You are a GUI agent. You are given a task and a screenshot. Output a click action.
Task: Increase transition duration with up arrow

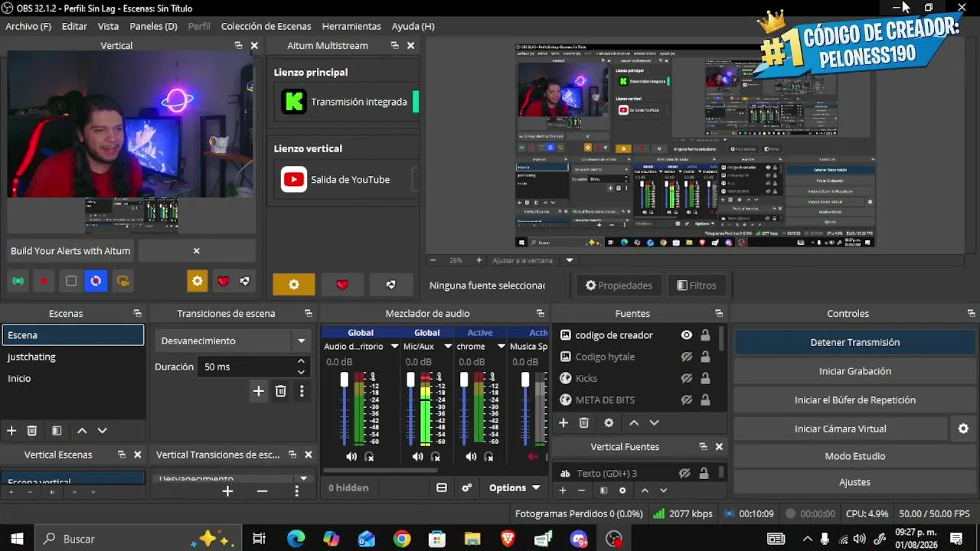pos(301,361)
